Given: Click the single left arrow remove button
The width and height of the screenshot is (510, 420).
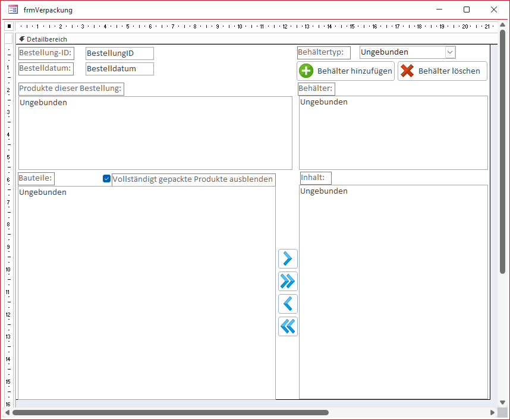Looking at the screenshot, I should click(288, 304).
